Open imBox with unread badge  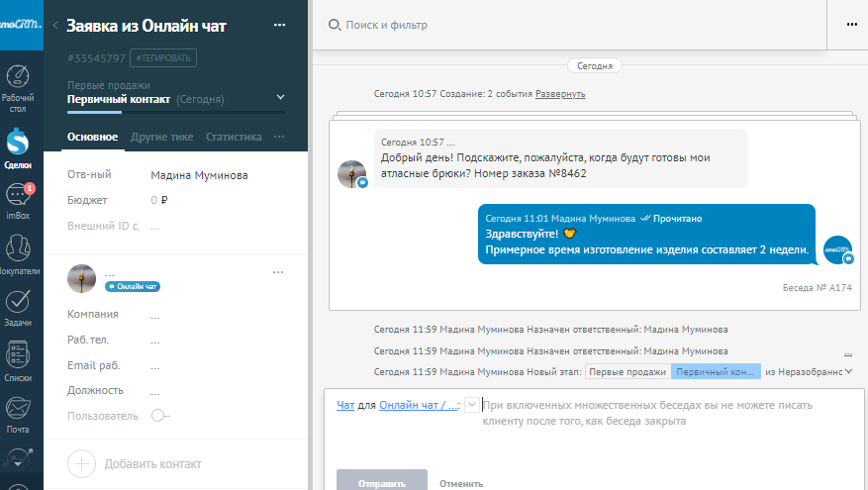(x=18, y=198)
